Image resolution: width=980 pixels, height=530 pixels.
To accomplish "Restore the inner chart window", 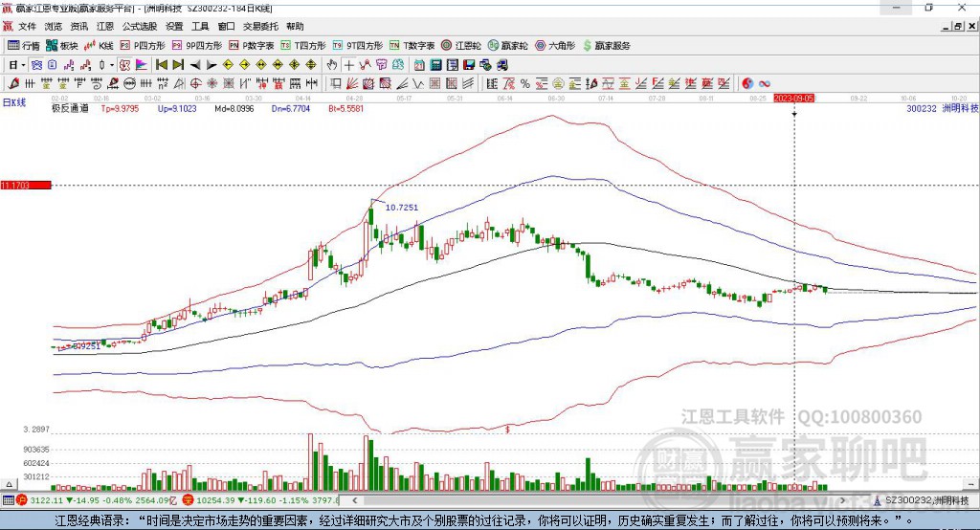I will (x=959, y=26).
